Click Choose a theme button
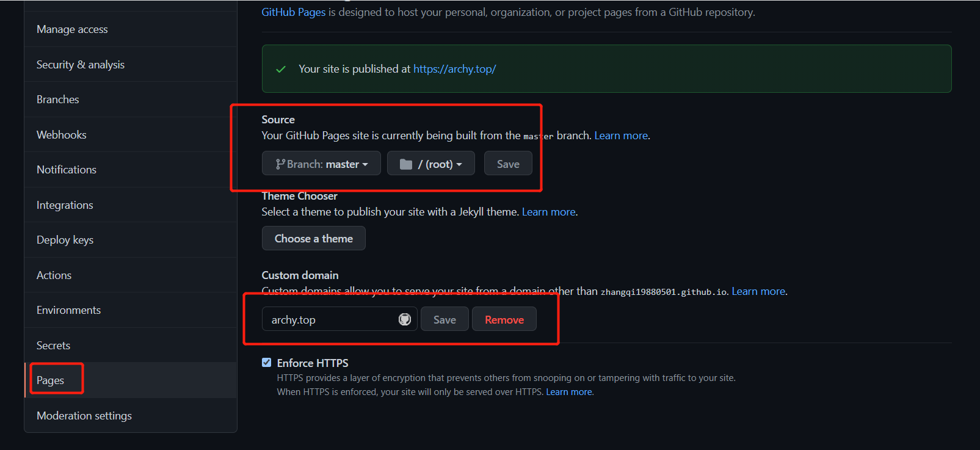The height and width of the screenshot is (450, 980). (x=314, y=238)
